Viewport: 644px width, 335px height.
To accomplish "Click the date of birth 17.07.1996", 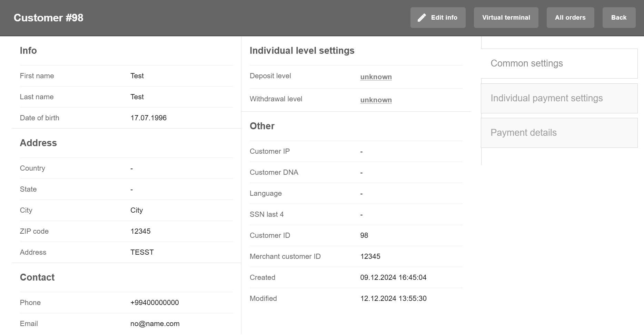I will (148, 118).
